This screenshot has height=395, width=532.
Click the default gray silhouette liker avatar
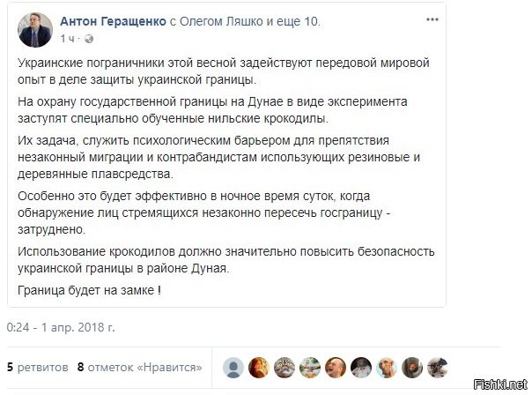pyautogui.click(x=233, y=368)
